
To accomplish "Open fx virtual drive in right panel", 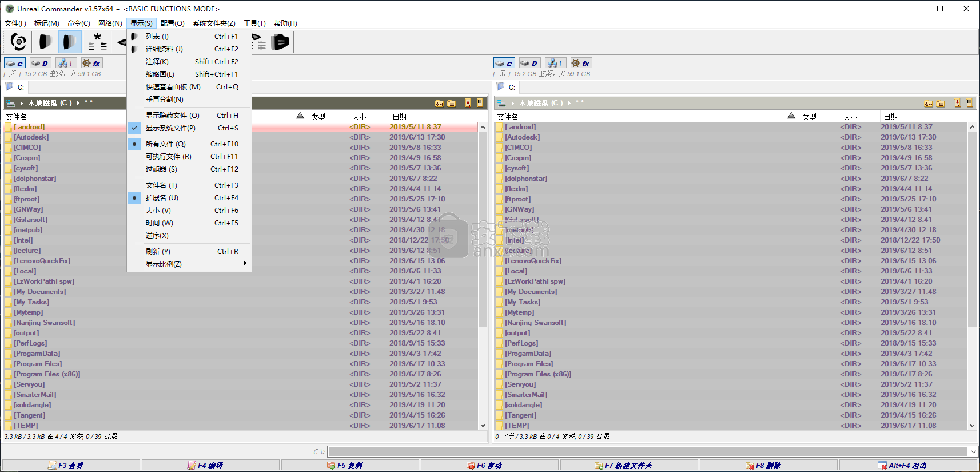I will pyautogui.click(x=581, y=63).
